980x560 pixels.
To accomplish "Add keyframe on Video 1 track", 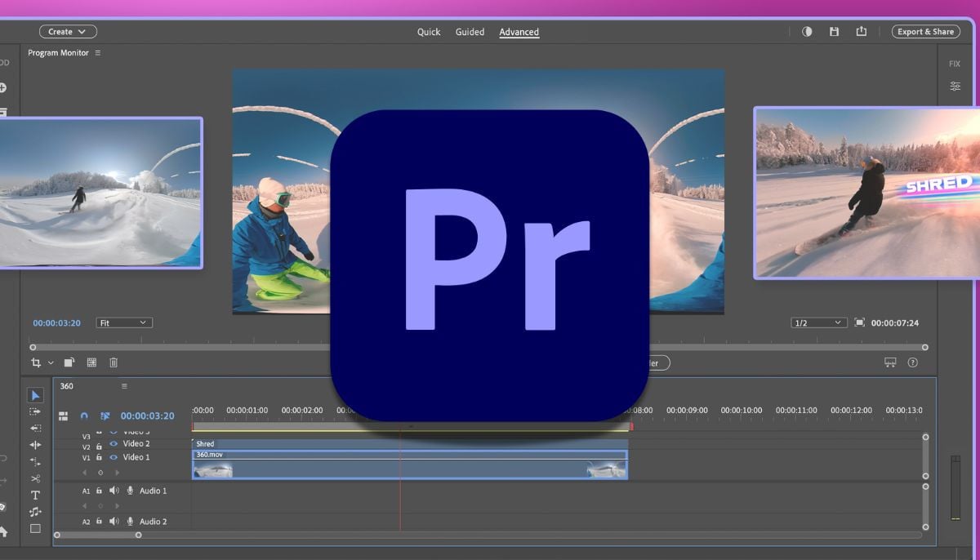I will [100, 472].
